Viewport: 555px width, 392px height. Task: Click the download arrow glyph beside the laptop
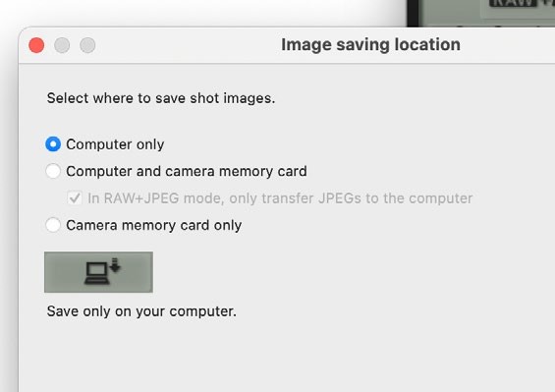115,265
